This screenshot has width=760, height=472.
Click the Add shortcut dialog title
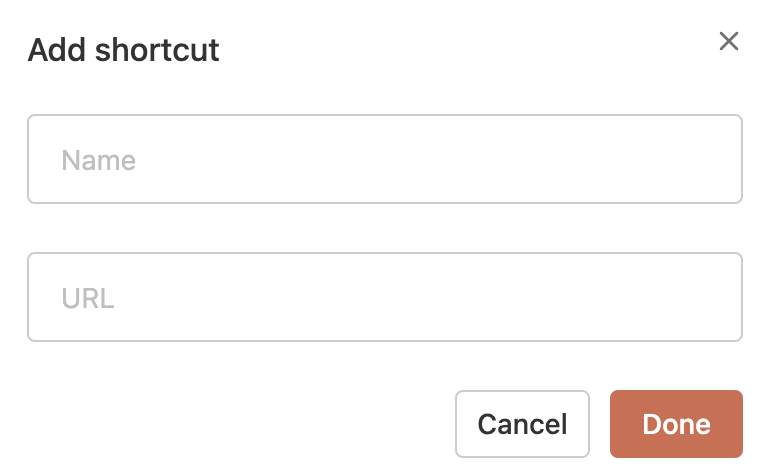click(123, 50)
